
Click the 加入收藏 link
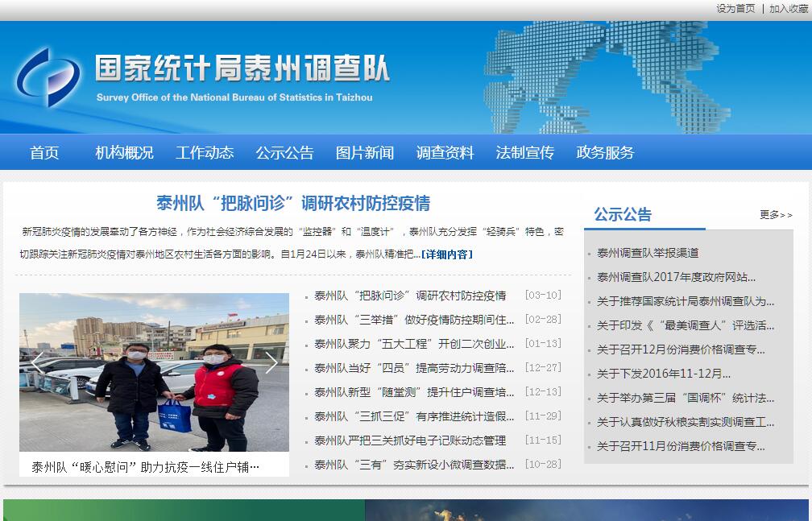[788, 9]
